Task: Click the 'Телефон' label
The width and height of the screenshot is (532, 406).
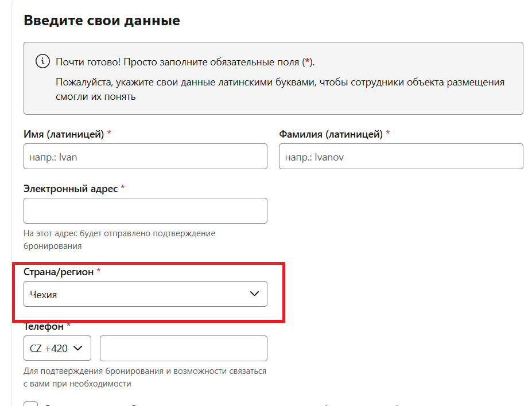Action: click(44, 326)
